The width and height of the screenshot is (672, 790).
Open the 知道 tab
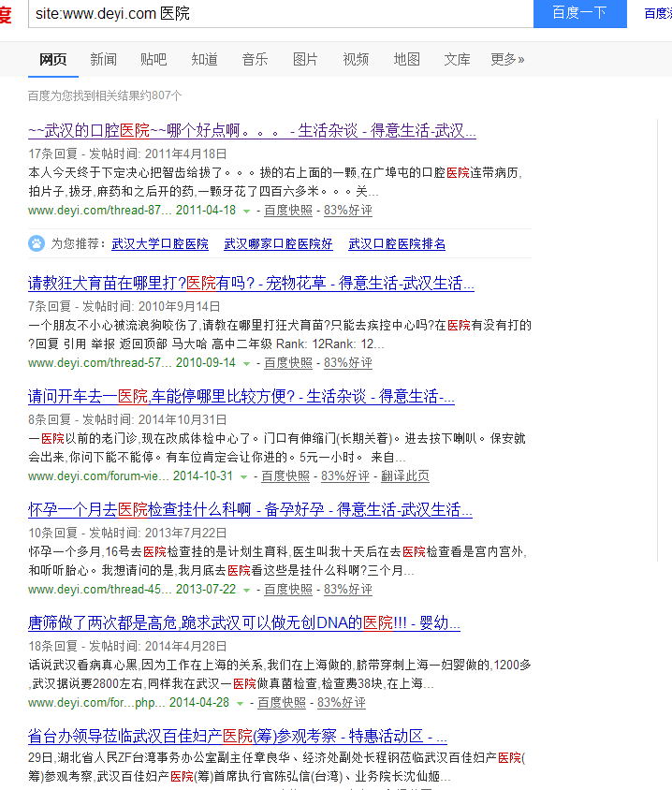point(205,60)
